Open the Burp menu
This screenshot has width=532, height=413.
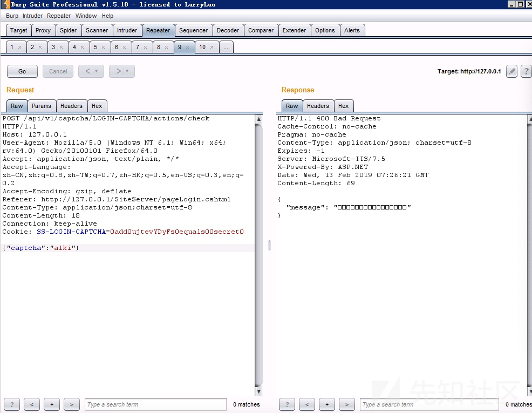[x=12, y=16]
